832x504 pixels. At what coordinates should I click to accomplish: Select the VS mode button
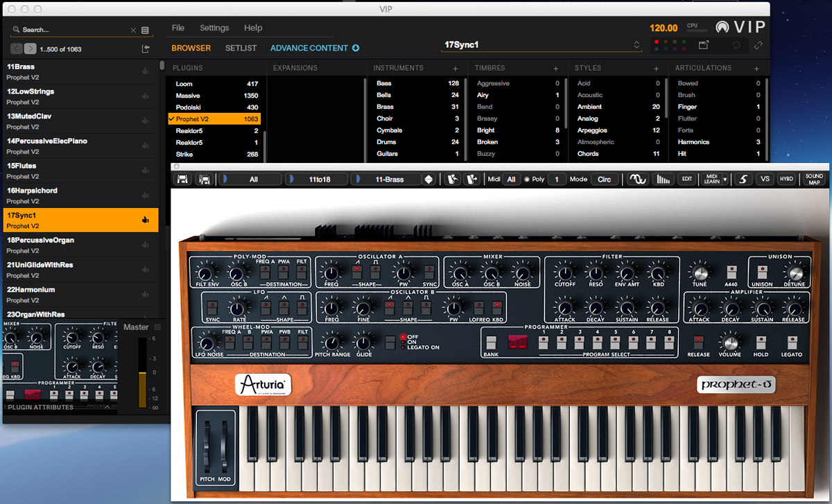point(765,179)
